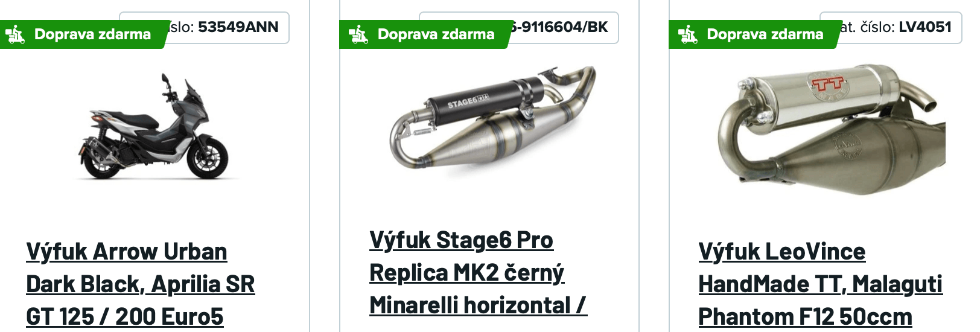The height and width of the screenshot is (332, 980).
Task: Click catalog number ending 9116604/BK
Action: [x=558, y=27]
